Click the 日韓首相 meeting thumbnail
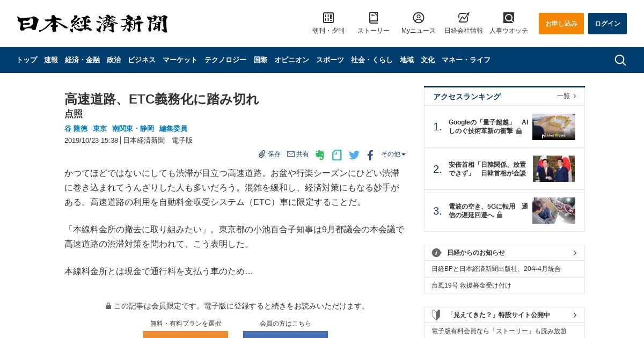 554,168
